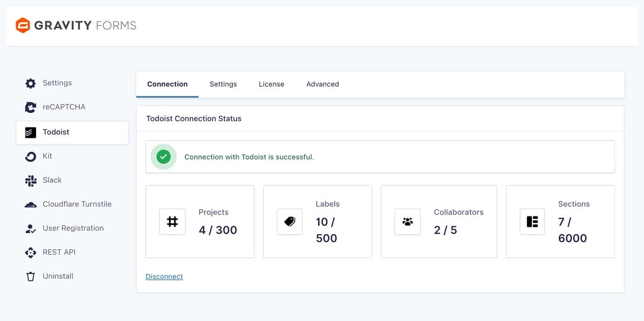This screenshot has width=644, height=321.
Task: Open the Settings tab in top navigation
Action: click(x=223, y=84)
